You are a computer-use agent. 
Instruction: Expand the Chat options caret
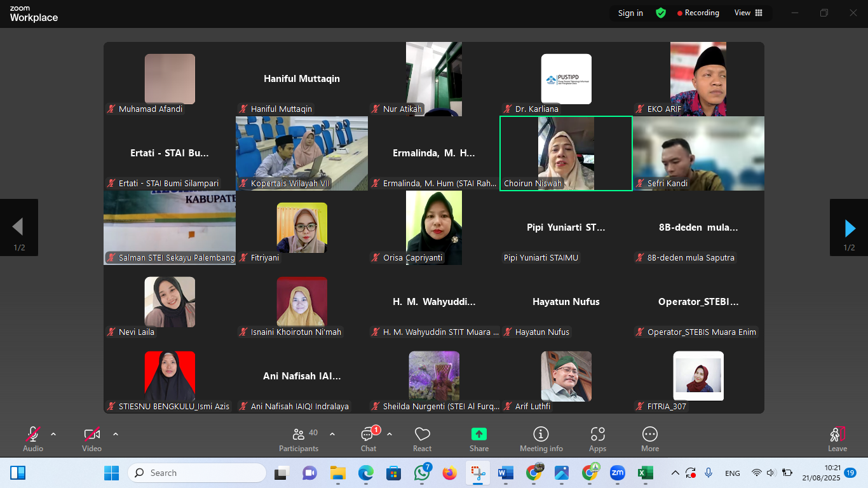tap(390, 435)
